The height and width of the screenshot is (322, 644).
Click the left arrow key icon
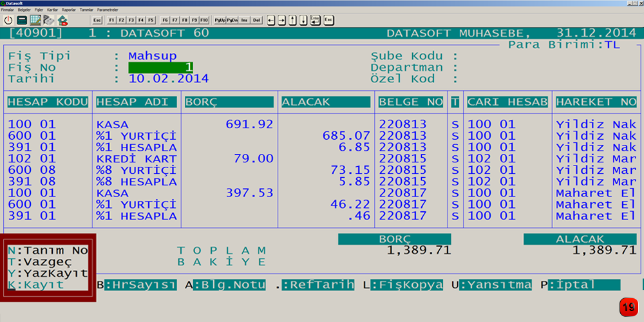(x=270, y=20)
